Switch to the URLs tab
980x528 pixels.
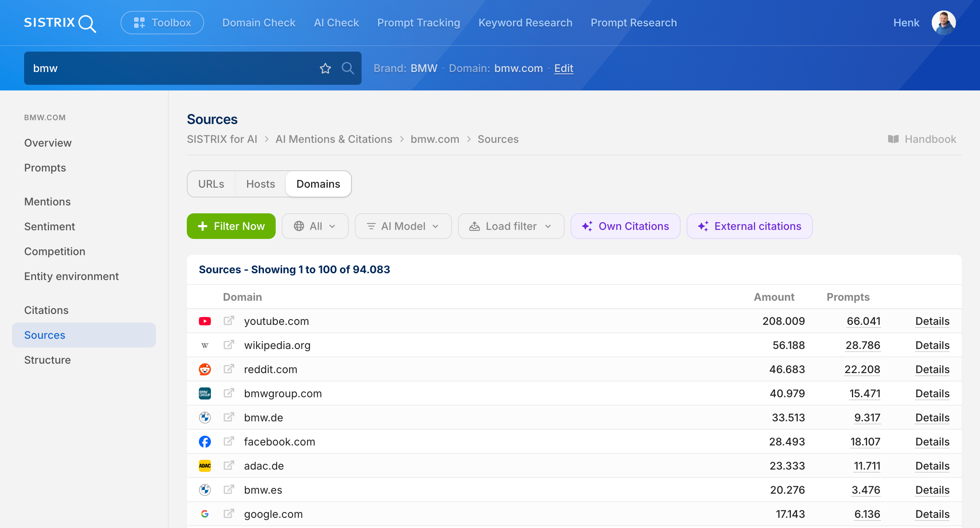(x=211, y=184)
